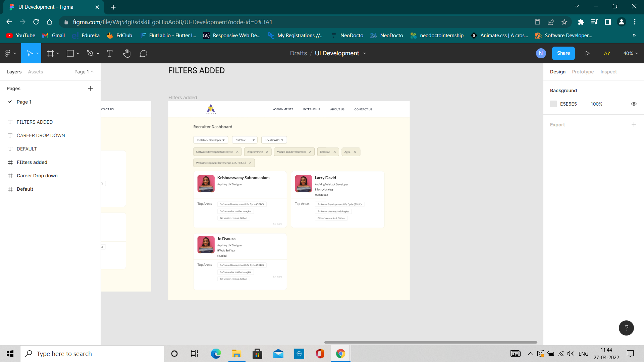The image size is (644, 362).
Task: Click the Share button
Action: [x=563, y=53]
